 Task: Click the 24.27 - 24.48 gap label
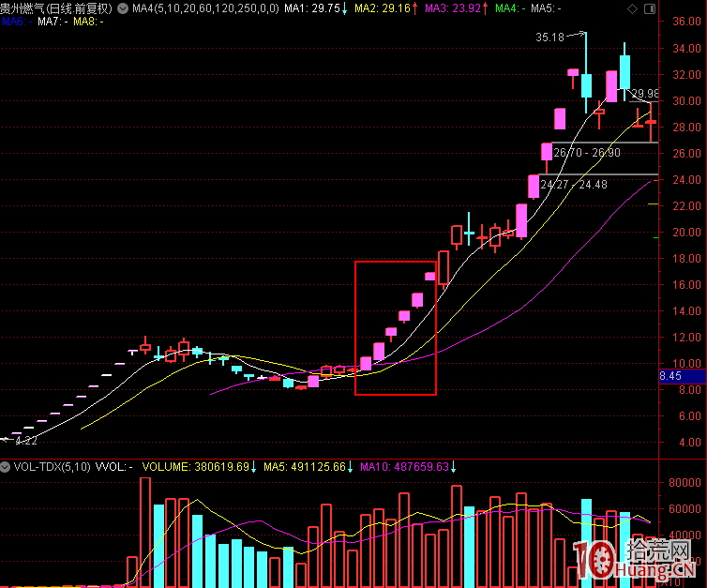pyautogui.click(x=574, y=185)
